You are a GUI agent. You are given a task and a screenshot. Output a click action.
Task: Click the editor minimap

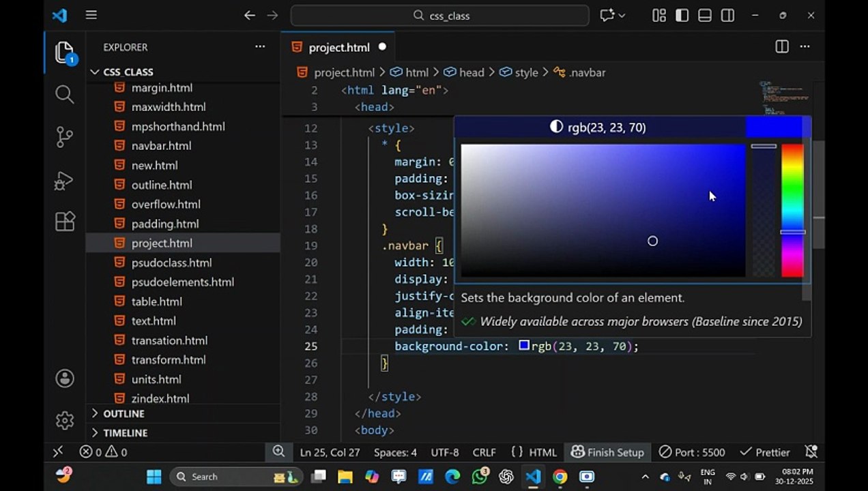click(785, 99)
